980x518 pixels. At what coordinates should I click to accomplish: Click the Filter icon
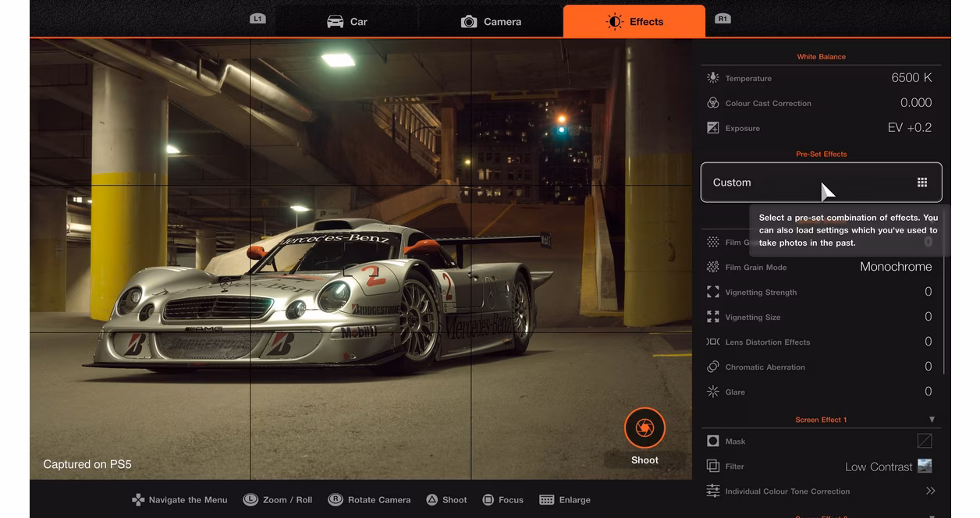(x=712, y=467)
